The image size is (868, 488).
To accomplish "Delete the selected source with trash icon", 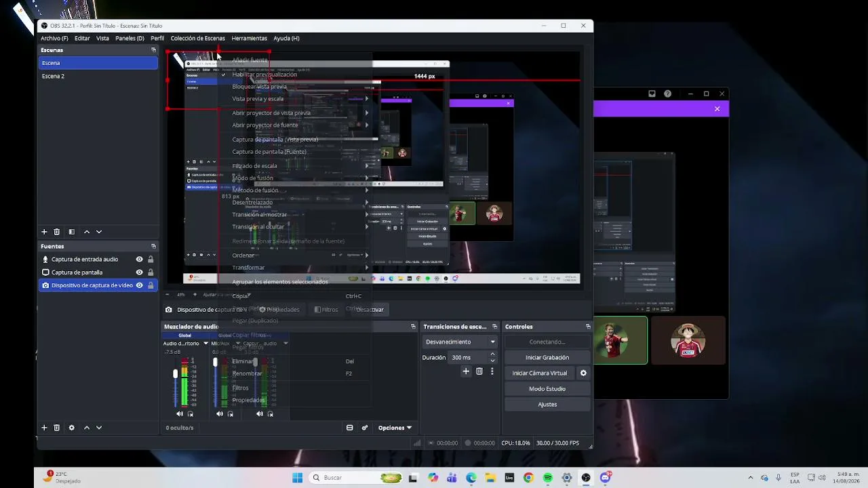I will pyautogui.click(x=57, y=428).
